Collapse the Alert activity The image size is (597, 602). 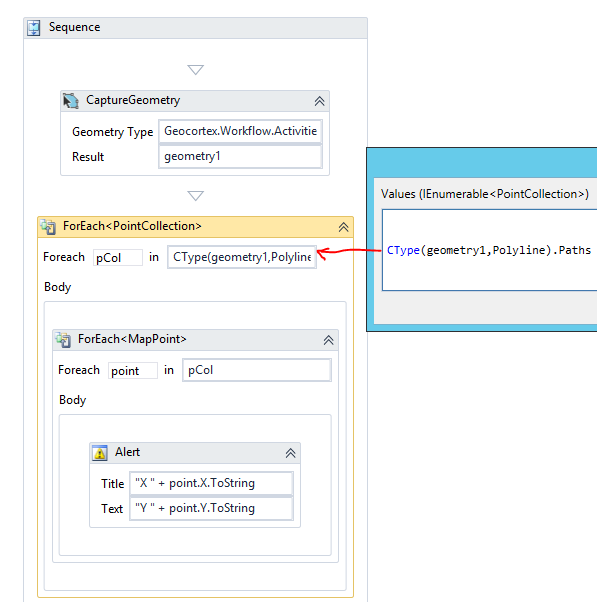(291, 453)
